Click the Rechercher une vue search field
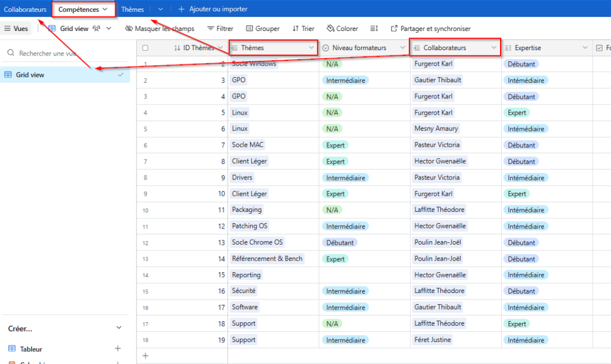The width and height of the screenshot is (611, 364). tap(66, 53)
